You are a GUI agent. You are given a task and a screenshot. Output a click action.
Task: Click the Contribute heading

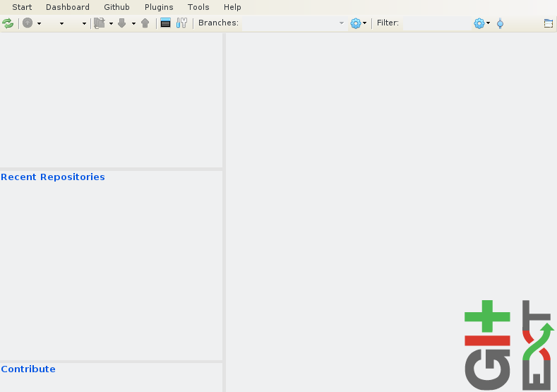(28, 369)
